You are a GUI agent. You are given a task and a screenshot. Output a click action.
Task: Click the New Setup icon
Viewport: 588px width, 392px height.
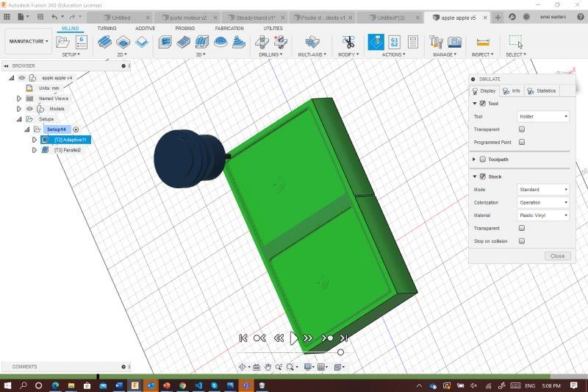click(64, 43)
